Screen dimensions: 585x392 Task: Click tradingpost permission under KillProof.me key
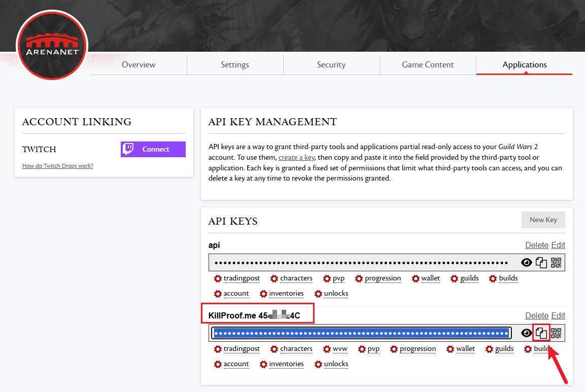coord(237,349)
